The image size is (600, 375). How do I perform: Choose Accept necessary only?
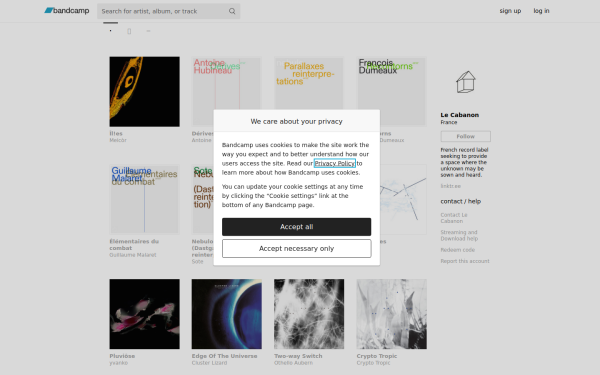(x=297, y=248)
